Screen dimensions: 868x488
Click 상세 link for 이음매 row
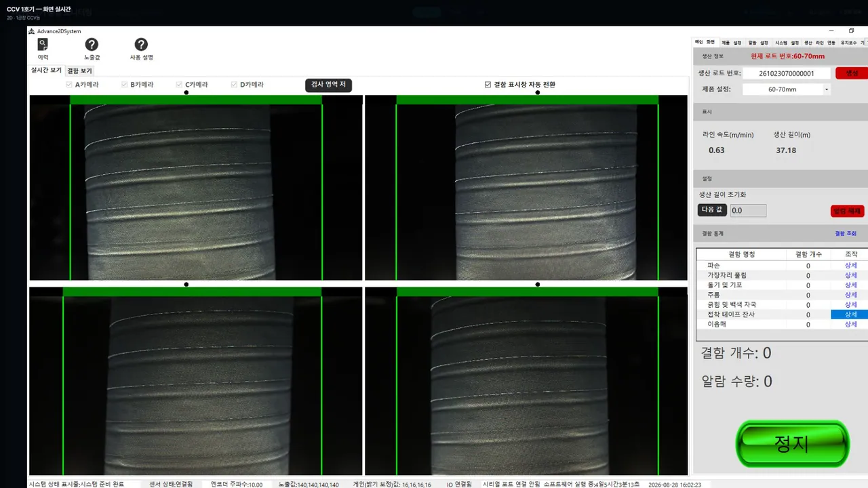click(850, 325)
